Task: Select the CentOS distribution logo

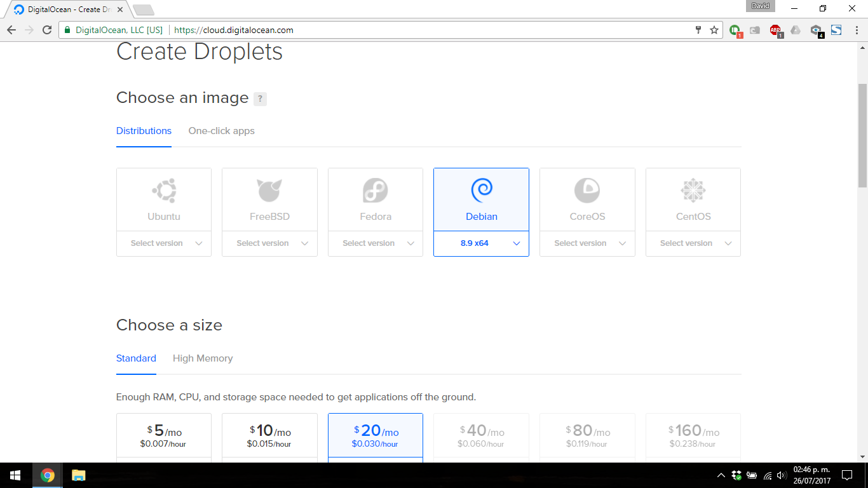Action: tap(693, 190)
